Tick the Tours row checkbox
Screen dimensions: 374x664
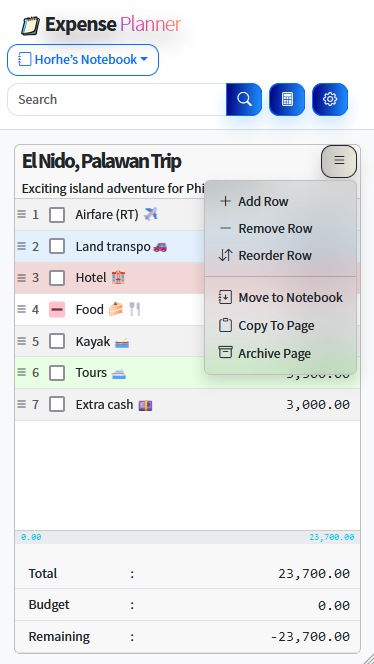57,373
